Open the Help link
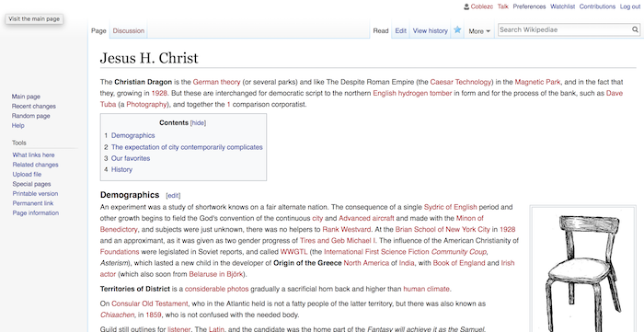 point(18,126)
